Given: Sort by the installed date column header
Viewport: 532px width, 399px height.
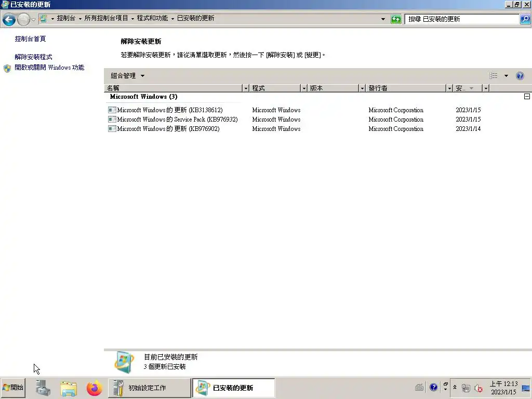Looking at the screenshot, I should tap(468, 88).
